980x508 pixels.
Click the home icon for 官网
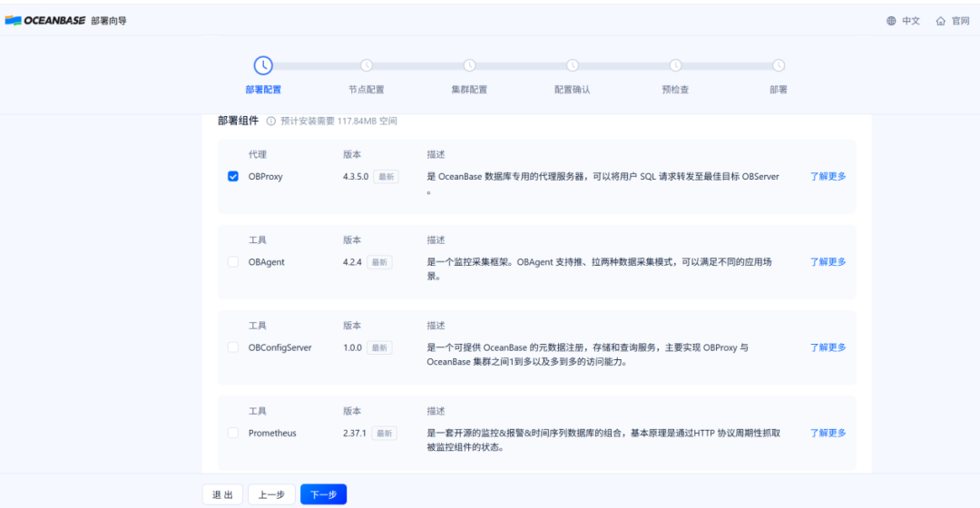(x=941, y=21)
